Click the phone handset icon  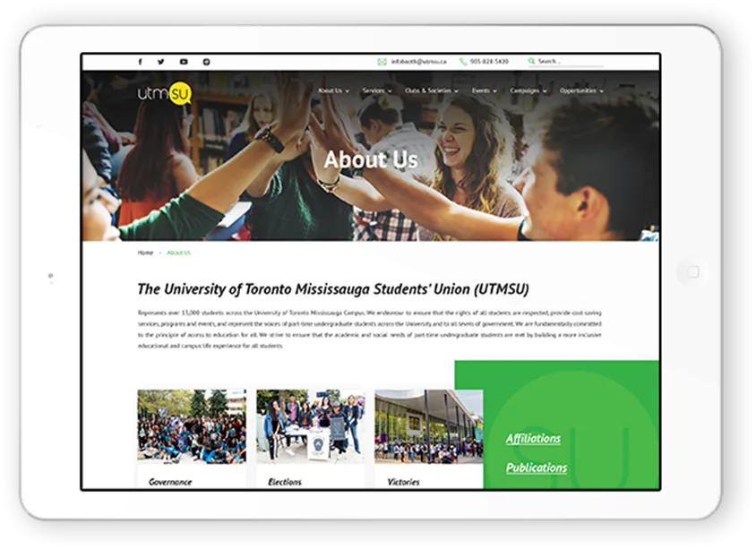463,62
